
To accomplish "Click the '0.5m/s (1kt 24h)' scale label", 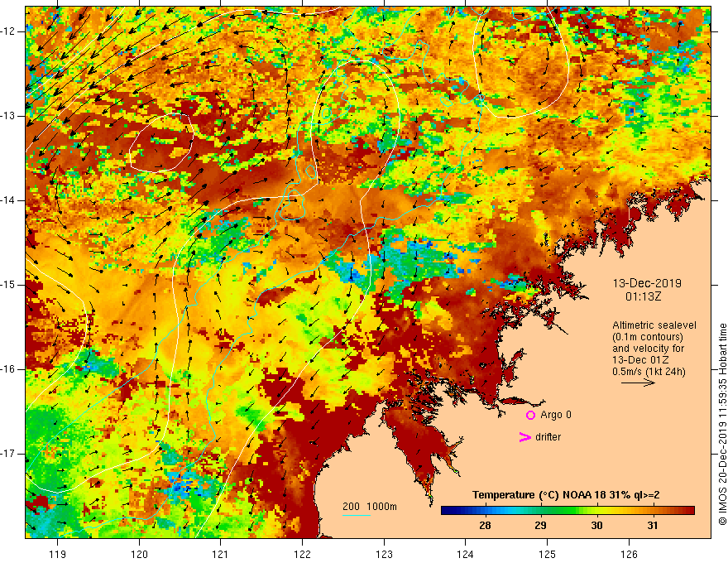I will point(649,372).
